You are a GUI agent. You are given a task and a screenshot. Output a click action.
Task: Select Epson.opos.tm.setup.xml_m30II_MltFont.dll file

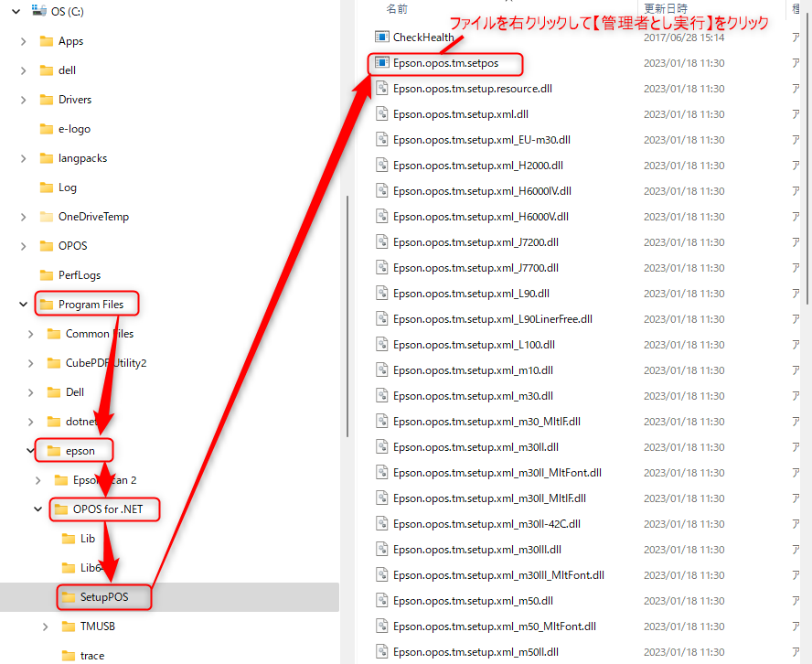click(497, 472)
